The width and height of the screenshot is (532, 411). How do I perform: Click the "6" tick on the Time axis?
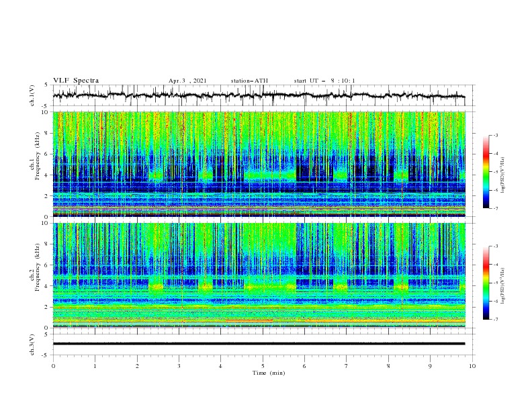[x=305, y=366]
